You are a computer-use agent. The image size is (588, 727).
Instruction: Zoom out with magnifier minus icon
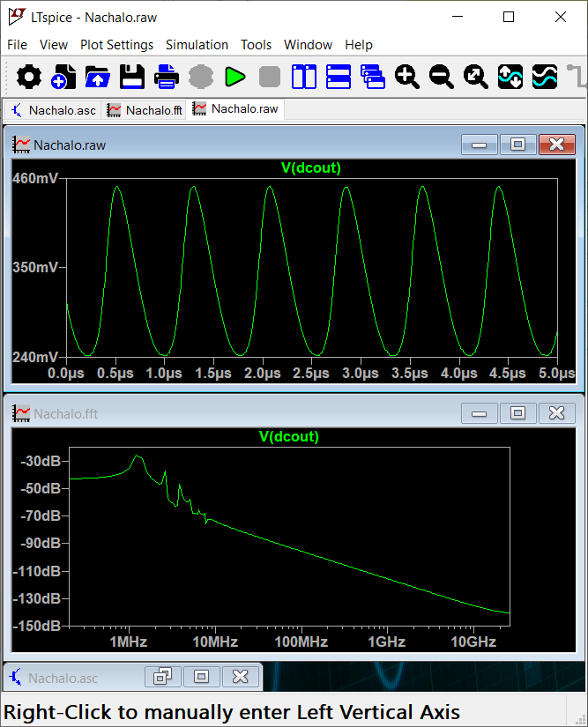click(442, 77)
